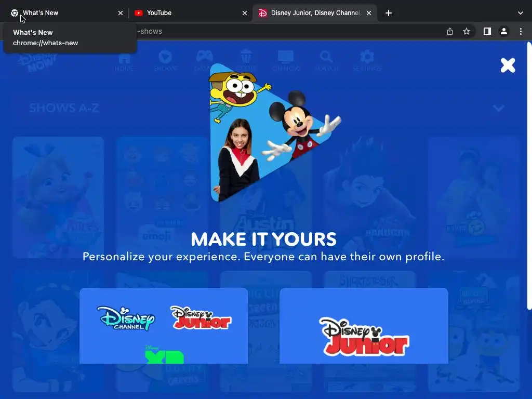
Task: Close the What's New tab
Action: coord(121,13)
